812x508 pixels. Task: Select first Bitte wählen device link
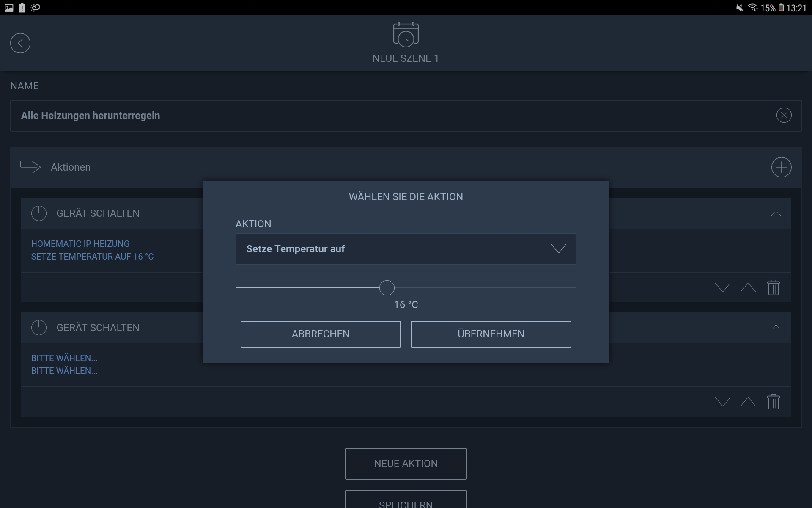64,358
